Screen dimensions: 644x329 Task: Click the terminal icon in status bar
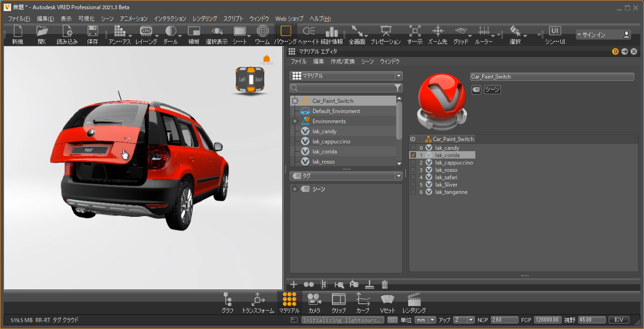[x=294, y=320]
